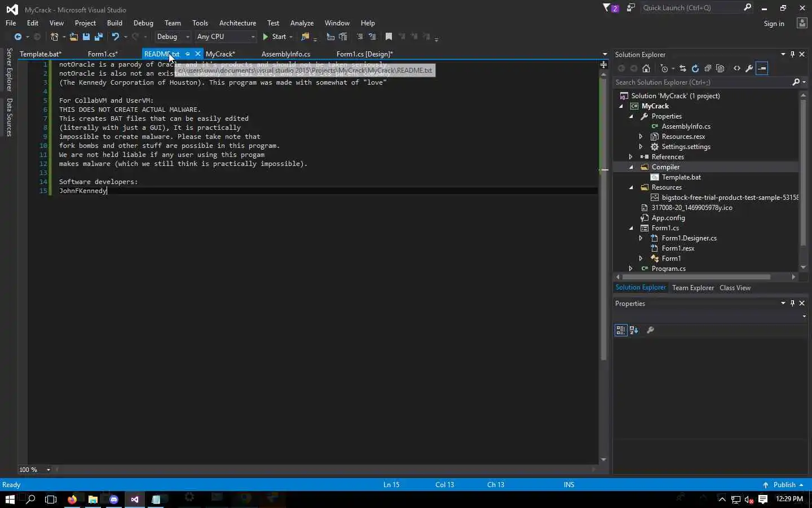Open the Architecture menu
Screen dimensions: 812x508
(237, 23)
